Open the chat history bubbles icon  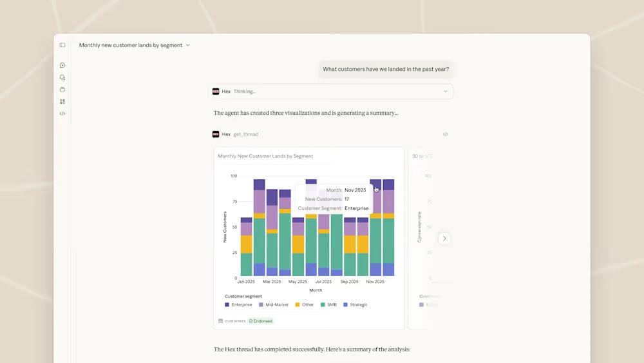click(62, 77)
